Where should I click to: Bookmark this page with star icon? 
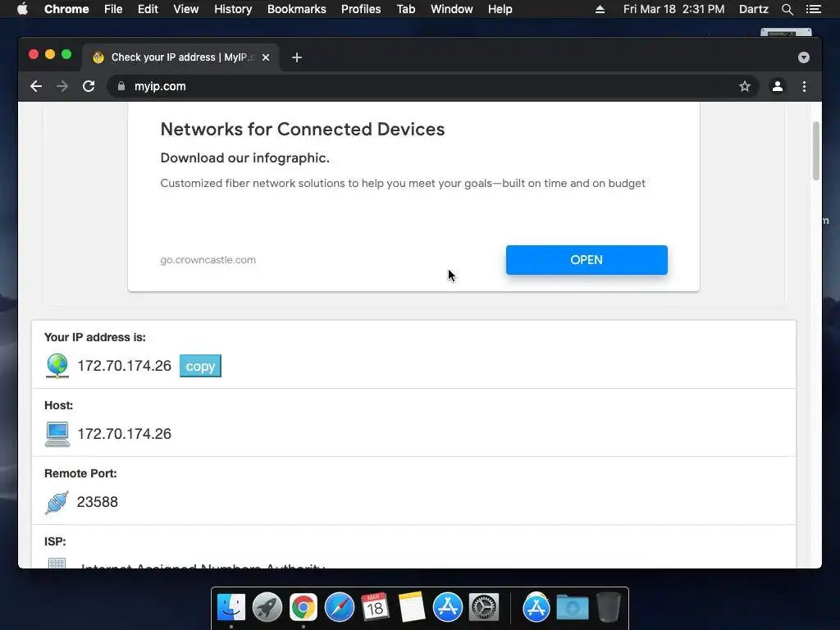click(745, 86)
